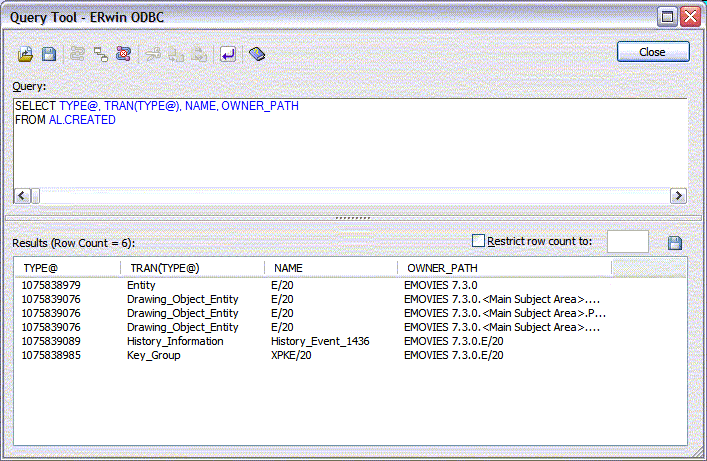Click the Open query file icon
Image resolution: width=707 pixels, height=461 pixels.
tap(27, 54)
